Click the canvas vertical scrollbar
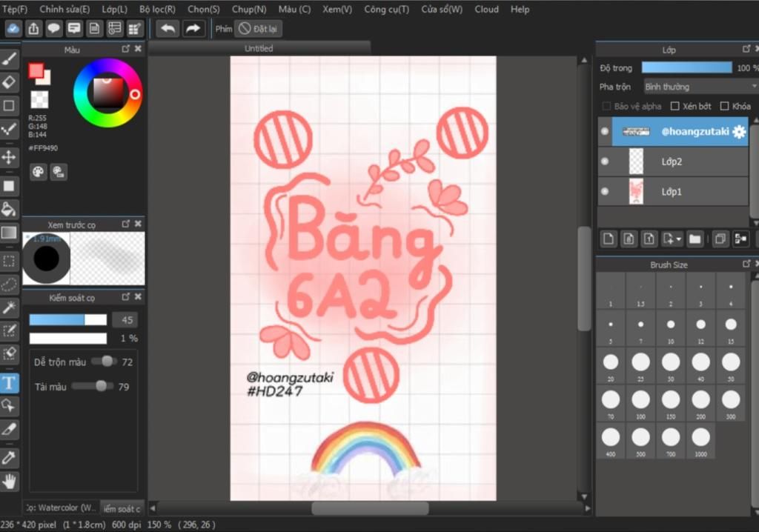The width and height of the screenshot is (759, 532). (x=584, y=279)
